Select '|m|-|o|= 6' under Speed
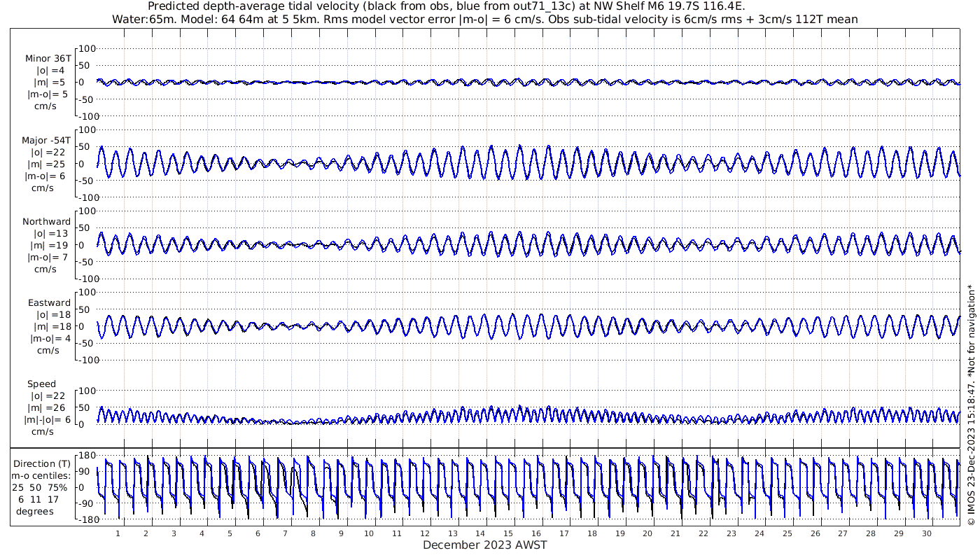Screen dimensions: 980x560 pyautogui.click(x=48, y=419)
